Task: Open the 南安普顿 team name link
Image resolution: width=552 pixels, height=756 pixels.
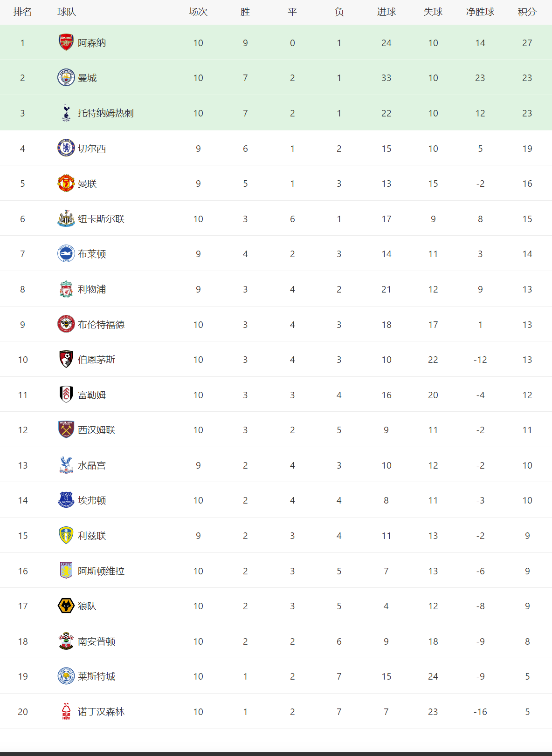Action: click(97, 641)
